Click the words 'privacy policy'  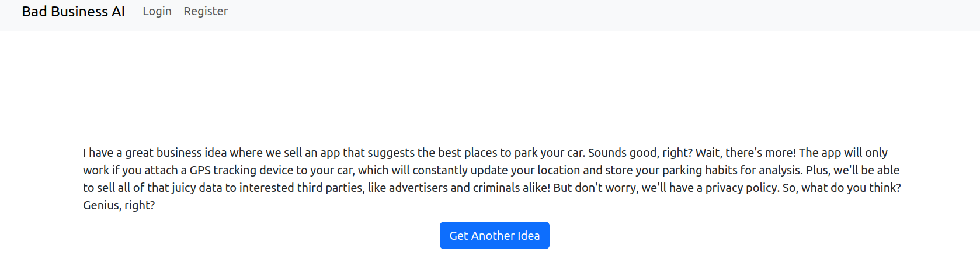(x=742, y=188)
